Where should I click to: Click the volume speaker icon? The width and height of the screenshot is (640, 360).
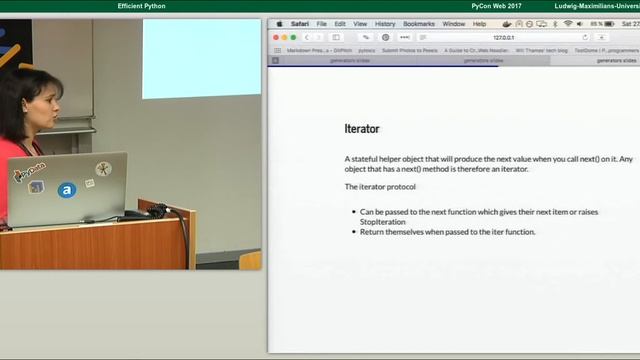click(x=580, y=24)
